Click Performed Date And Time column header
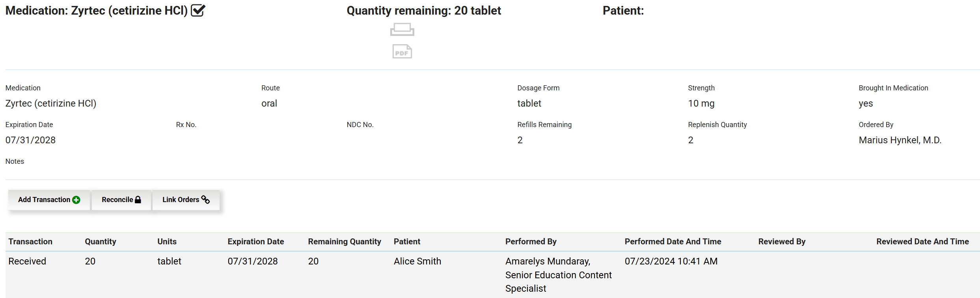The image size is (980, 298). click(x=673, y=242)
